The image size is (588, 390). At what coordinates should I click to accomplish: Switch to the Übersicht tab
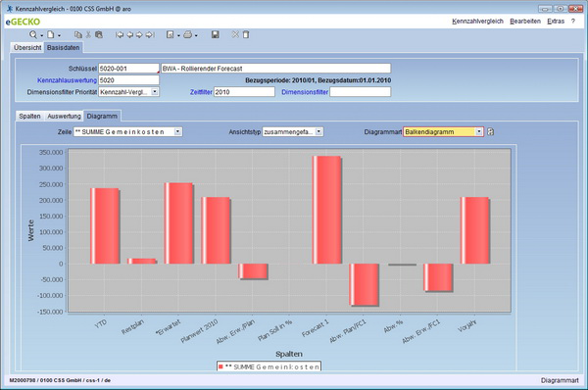click(27, 48)
